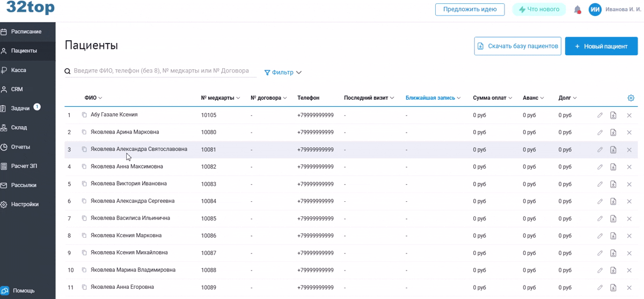Click the 32top logo
Viewport: 644px width, 299px height.
point(30,9)
